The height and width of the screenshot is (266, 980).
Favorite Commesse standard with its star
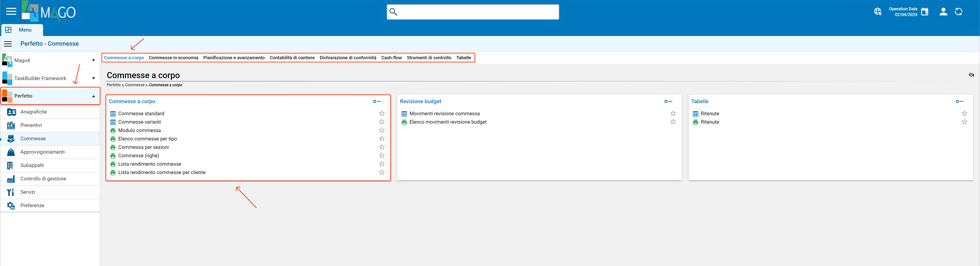pyautogui.click(x=382, y=113)
